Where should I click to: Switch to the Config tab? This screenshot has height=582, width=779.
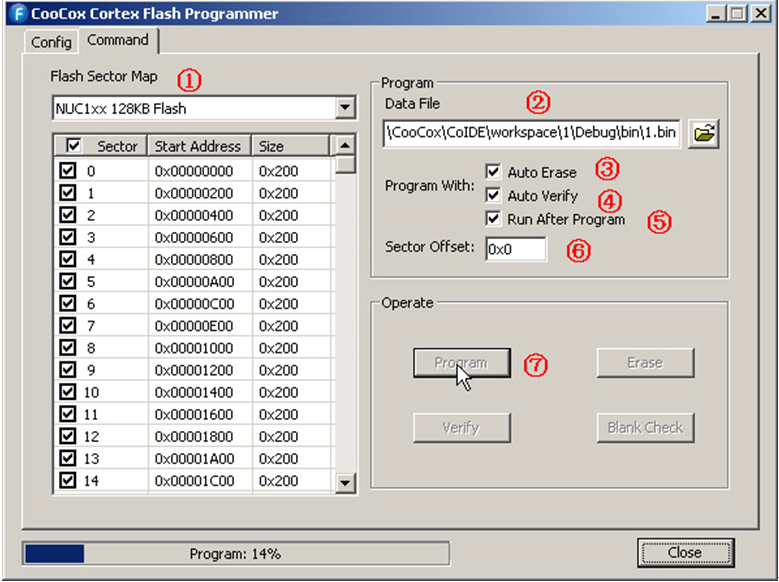click(51, 42)
